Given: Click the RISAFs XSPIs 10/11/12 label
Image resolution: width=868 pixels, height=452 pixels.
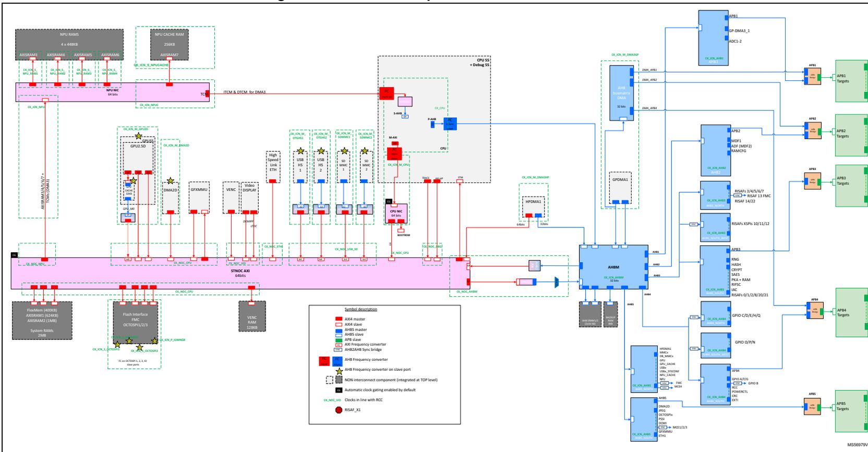Looking at the screenshot, I should (750, 224).
